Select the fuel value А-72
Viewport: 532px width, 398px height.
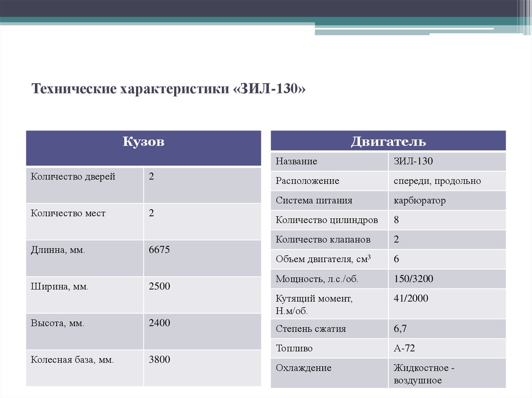(404, 348)
